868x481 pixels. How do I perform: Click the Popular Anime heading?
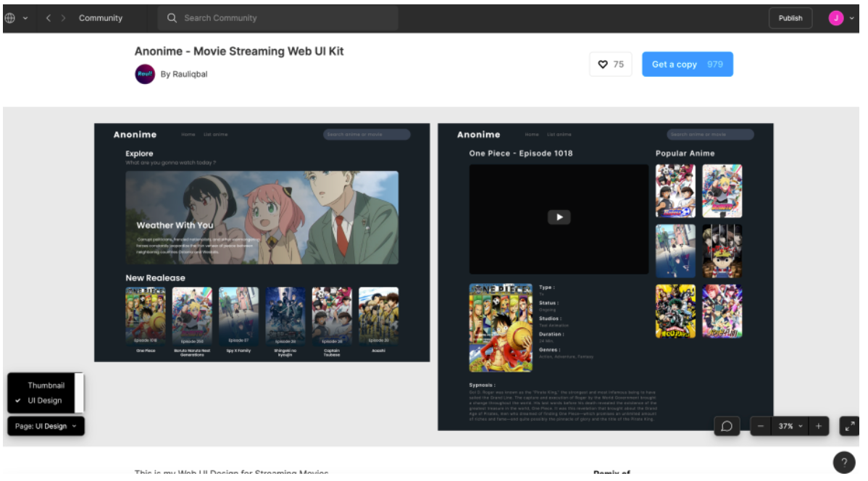685,154
